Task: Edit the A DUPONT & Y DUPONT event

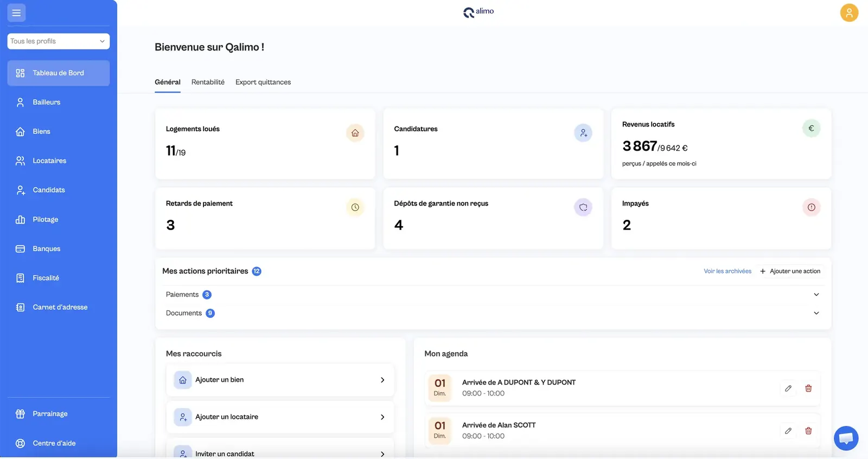Action: [x=788, y=388]
